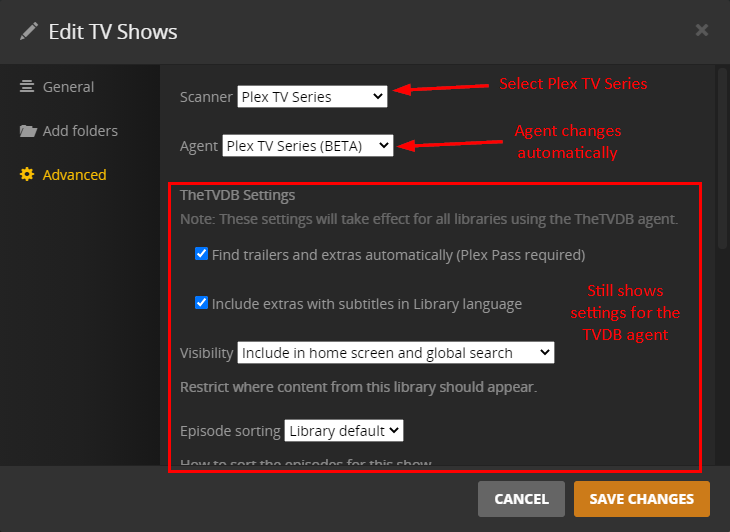Click the 'Note: These settings will take effect' text
This screenshot has width=730, height=532.
(x=429, y=219)
